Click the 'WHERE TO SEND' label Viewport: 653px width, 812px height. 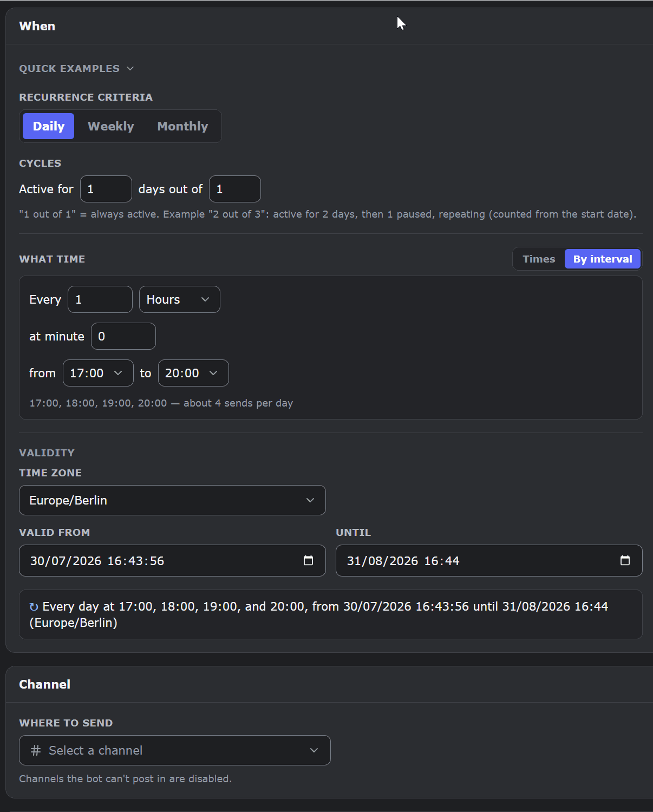66,723
